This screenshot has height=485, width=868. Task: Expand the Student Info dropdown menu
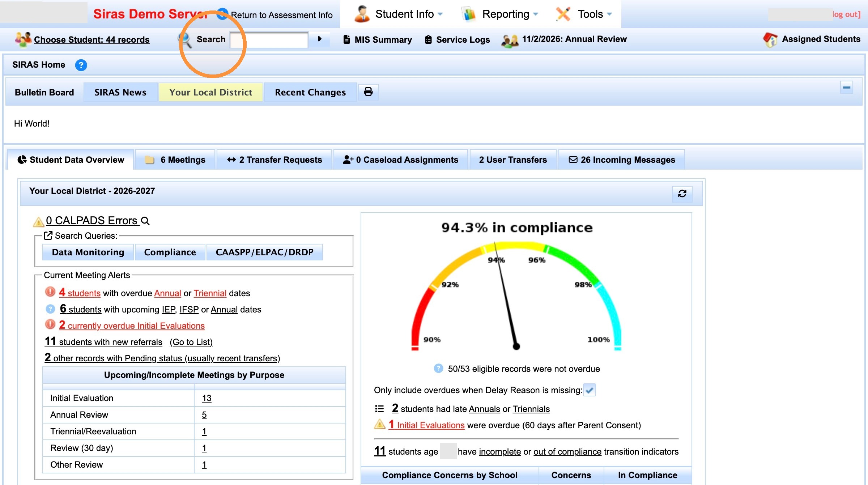[399, 14]
